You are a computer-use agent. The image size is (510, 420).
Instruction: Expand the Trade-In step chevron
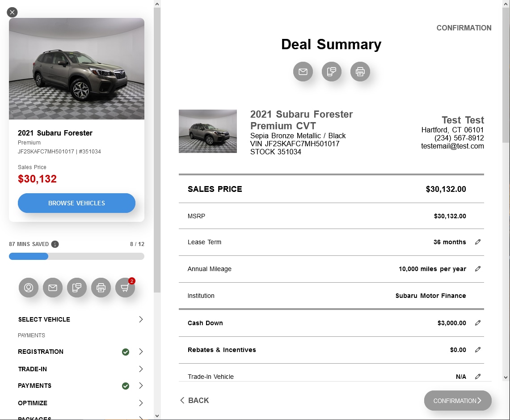[x=141, y=369]
